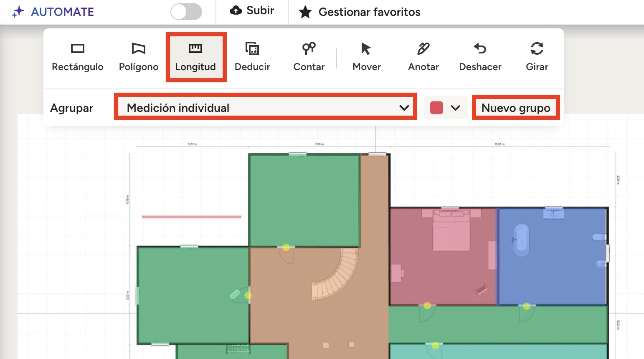The height and width of the screenshot is (359, 644).
Task: Switch to the Mover cursor tool
Action: 366,57
